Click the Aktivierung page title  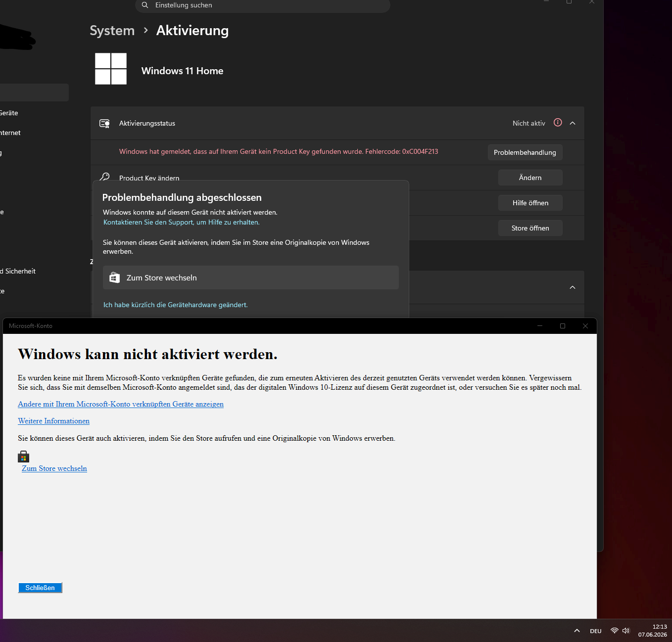[192, 31]
